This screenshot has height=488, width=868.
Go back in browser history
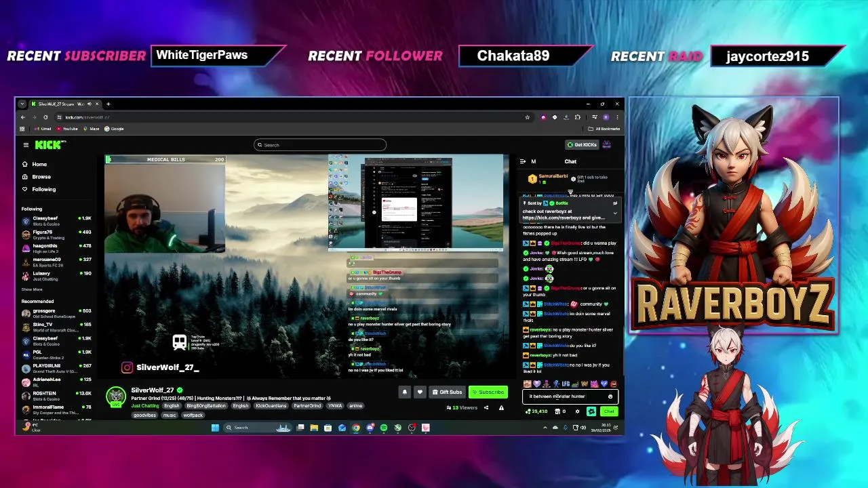22,117
